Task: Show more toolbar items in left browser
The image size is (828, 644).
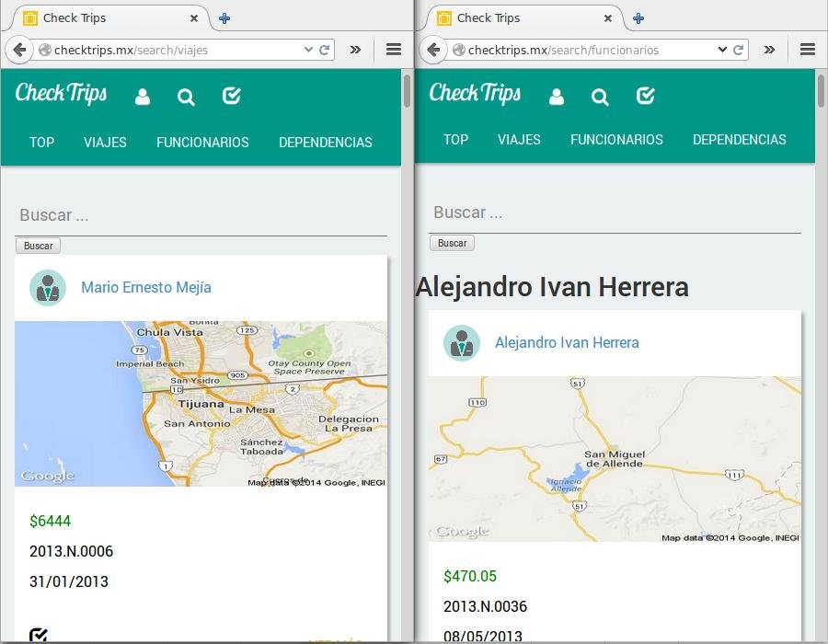Action: coord(355,50)
